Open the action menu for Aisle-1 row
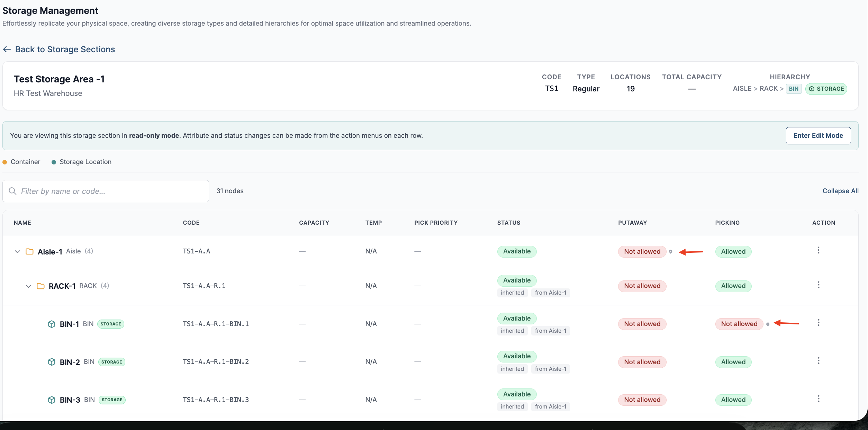 [818, 250]
